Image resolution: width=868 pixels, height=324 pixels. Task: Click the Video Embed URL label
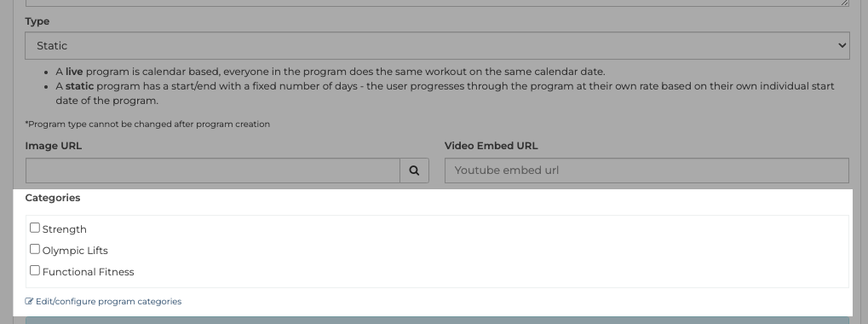pos(491,146)
